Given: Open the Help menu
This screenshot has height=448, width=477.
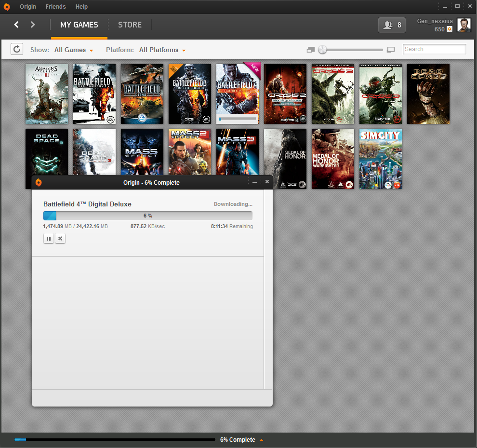Looking at the screenshot, I should 81,7.
